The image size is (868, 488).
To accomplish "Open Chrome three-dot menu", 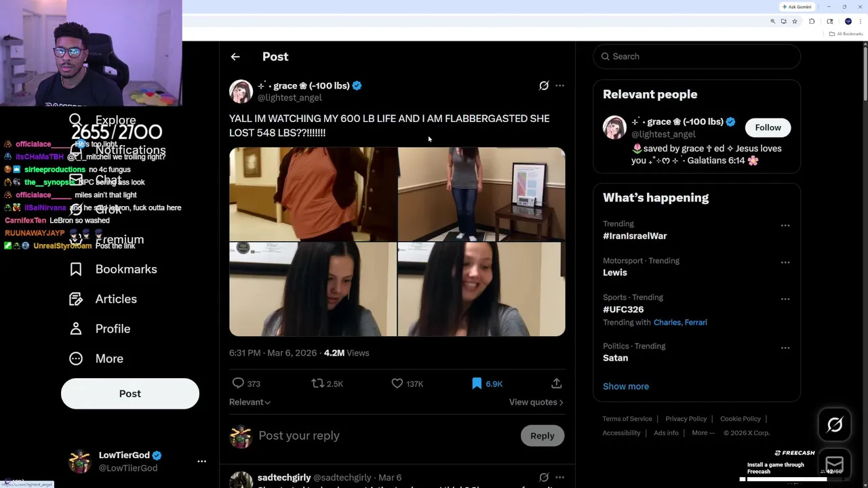I will pyautogui.click(x=861, y=22).
